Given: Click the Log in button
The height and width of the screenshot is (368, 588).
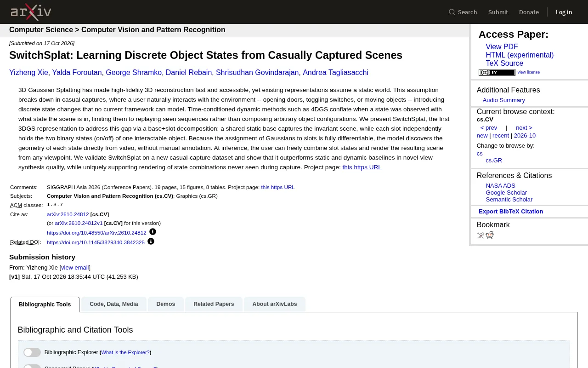Looking at the screenshot, I should [564, 12].
